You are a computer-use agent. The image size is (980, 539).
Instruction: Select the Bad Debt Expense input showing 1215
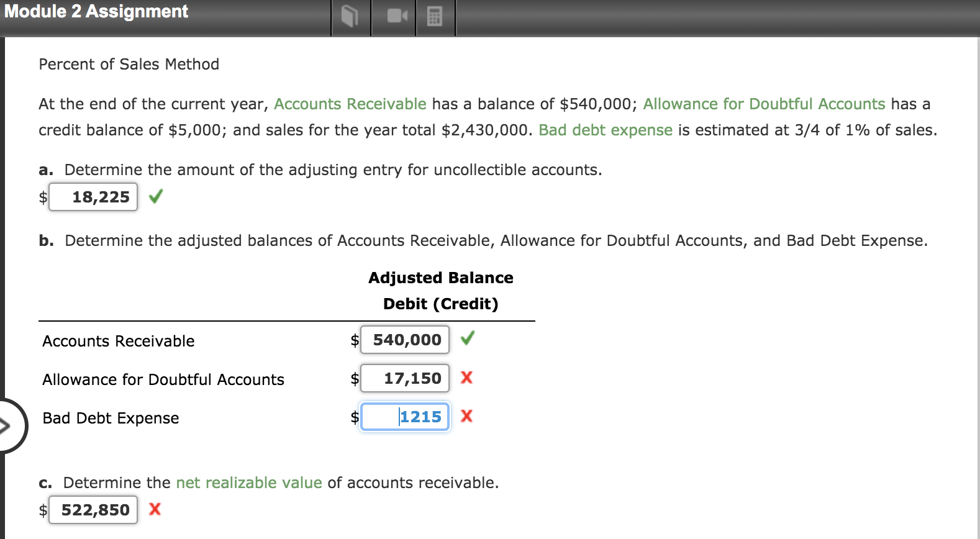click(x=404, y=417)
